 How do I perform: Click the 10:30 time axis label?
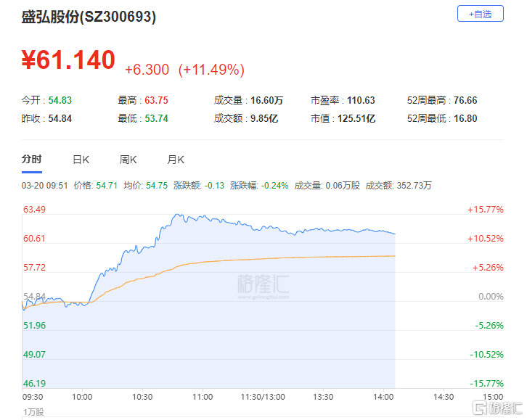(142, 397)
